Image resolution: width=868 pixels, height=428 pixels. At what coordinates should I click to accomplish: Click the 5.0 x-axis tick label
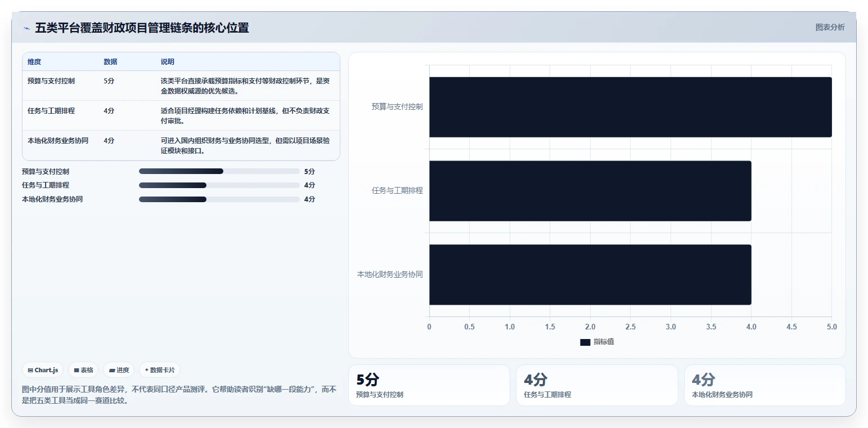pyautogui.click(x=831, y=327)
